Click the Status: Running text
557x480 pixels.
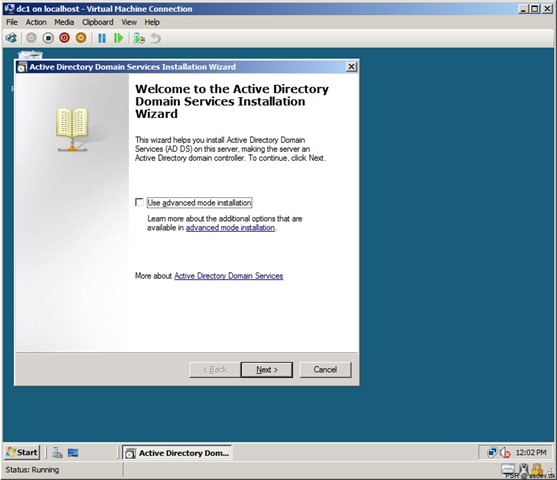tap(32, 470)
